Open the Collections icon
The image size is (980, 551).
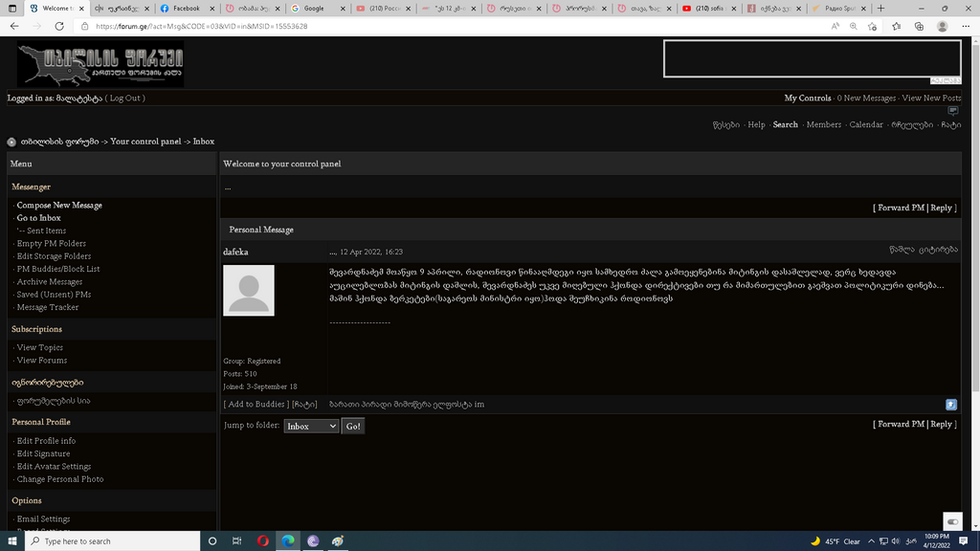point(919,26)
